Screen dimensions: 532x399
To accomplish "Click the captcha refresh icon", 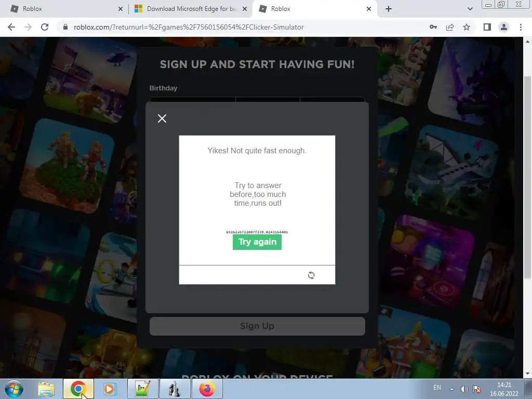I will coord(311,275).
